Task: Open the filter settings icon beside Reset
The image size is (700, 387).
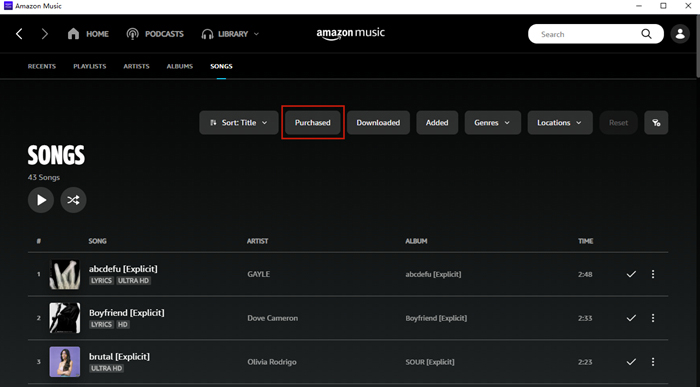Action: [656, 123]
